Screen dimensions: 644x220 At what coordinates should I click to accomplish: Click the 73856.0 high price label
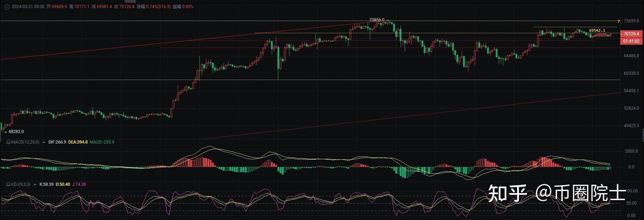[x=376, y=20]
